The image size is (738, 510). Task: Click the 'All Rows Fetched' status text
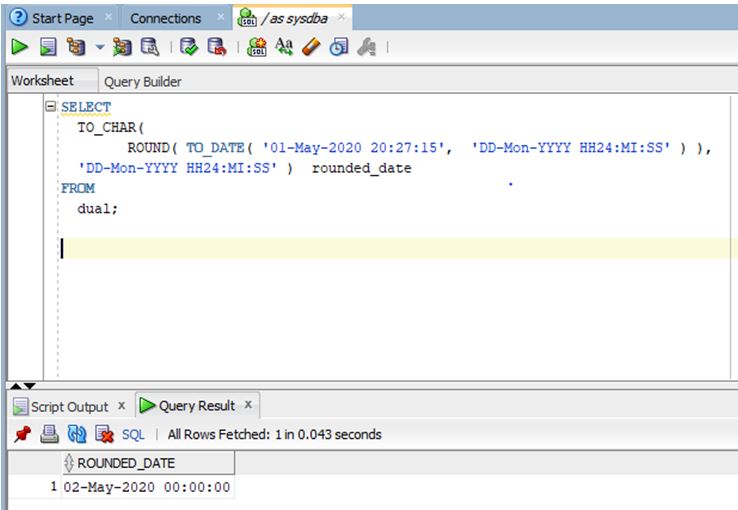point(274,434)
